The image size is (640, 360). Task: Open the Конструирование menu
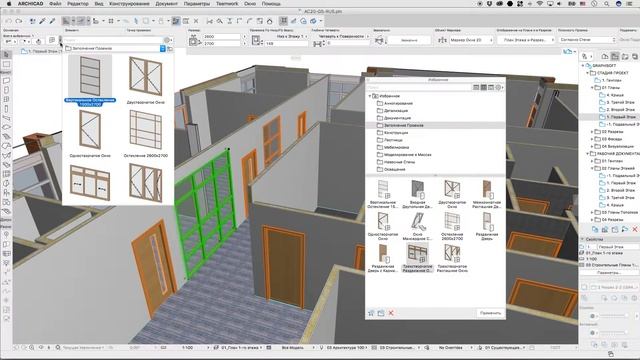click(129, 3)
